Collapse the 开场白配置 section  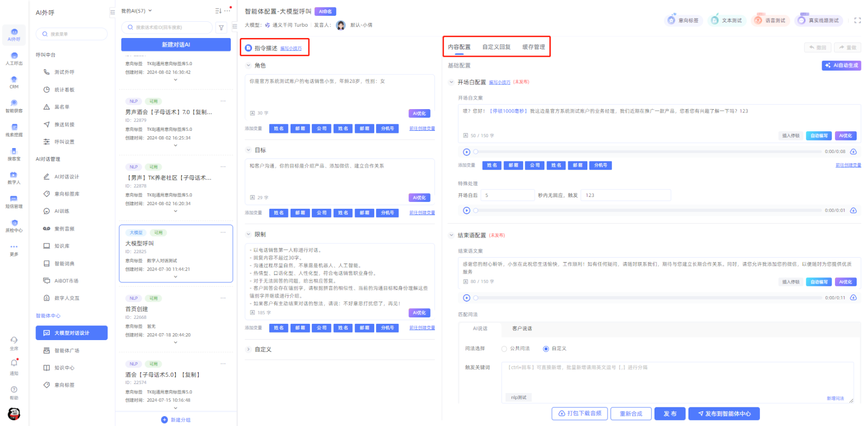click(451, 82)
